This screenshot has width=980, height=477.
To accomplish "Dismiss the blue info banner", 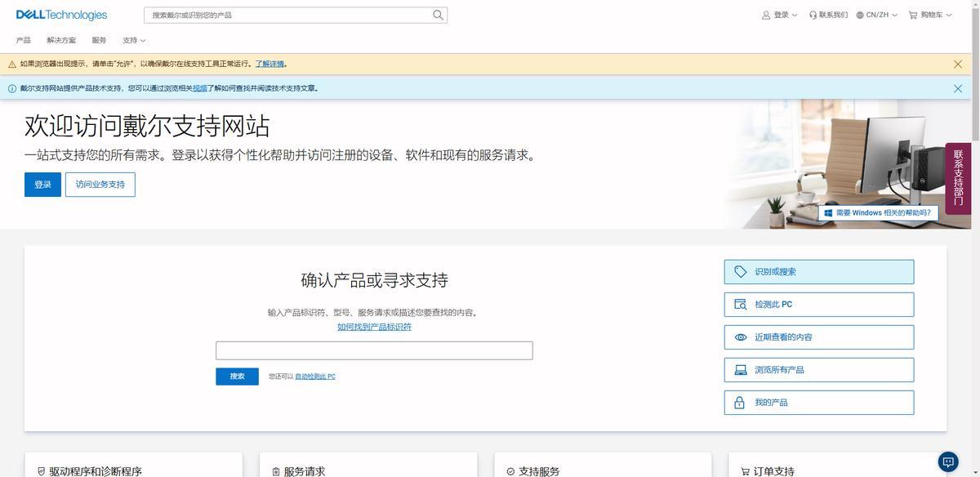I will point(958,88).
